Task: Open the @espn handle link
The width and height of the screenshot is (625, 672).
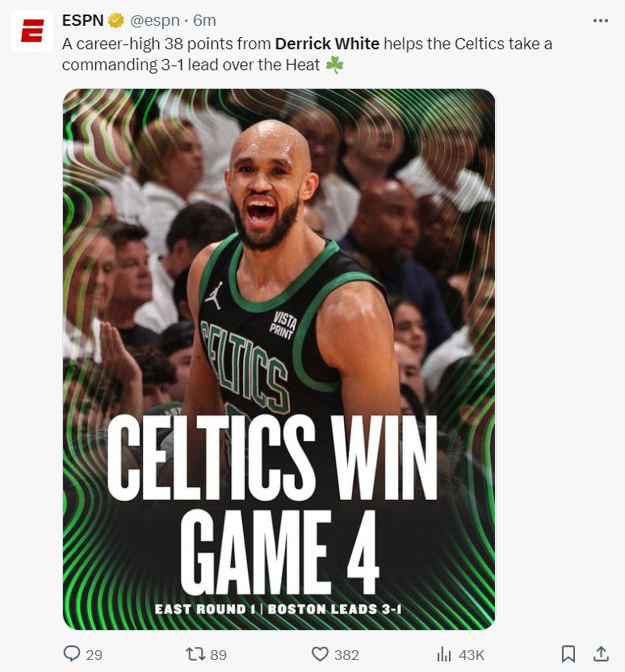Action: click(x=155, y=20)
